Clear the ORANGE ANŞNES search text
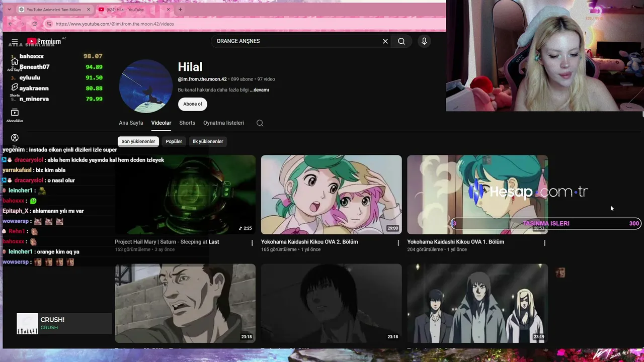 [385, 41]
